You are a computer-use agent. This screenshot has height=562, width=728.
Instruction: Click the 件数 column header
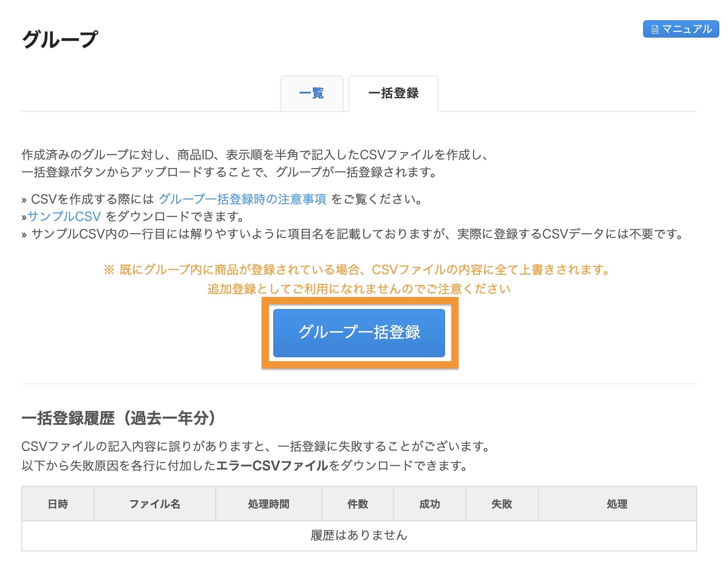(x=357, y=504)
